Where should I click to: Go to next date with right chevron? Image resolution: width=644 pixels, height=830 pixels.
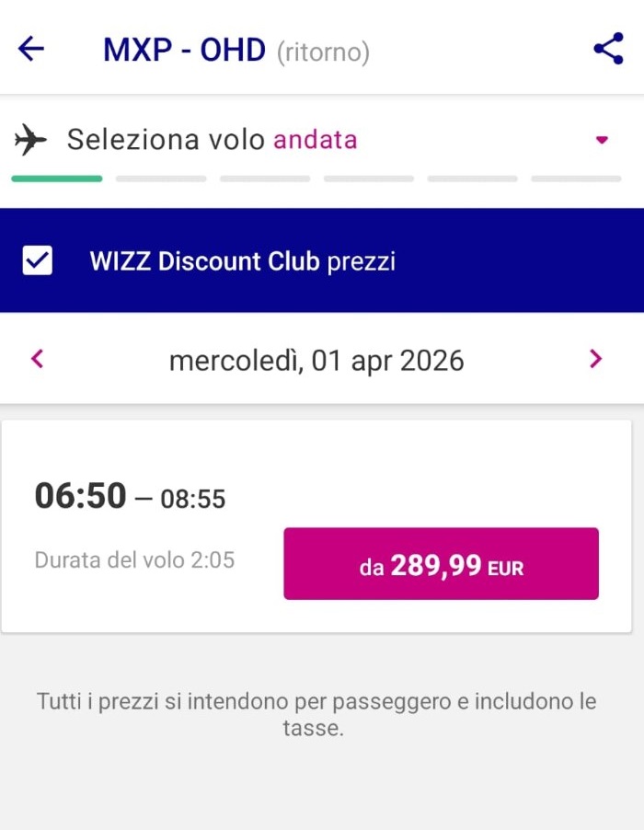pyautogui.click(x=595, y=359)
